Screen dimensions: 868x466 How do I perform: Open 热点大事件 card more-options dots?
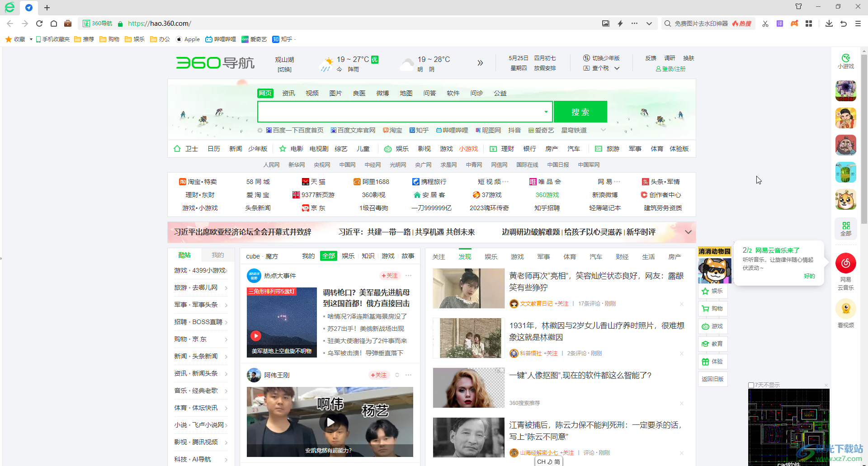point(409,276)
